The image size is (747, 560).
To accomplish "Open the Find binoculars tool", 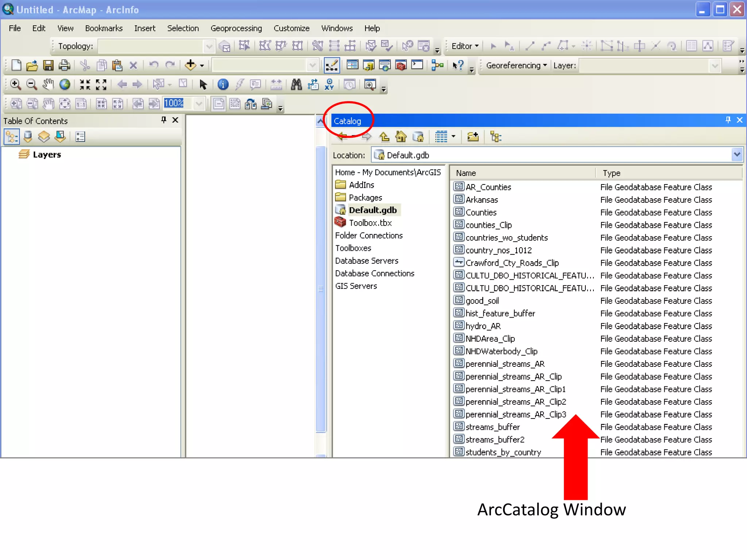I will [297, 85].
